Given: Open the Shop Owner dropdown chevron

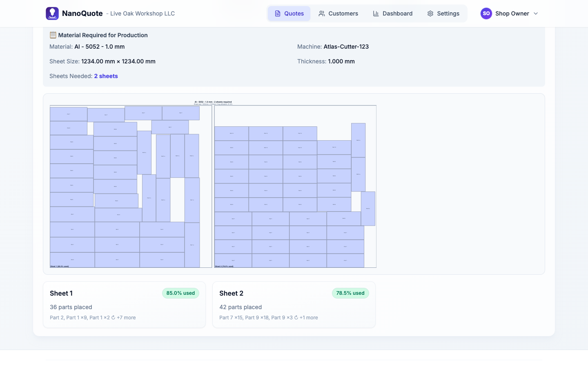Looking at the screenshot, I should [x=536, y=13].
